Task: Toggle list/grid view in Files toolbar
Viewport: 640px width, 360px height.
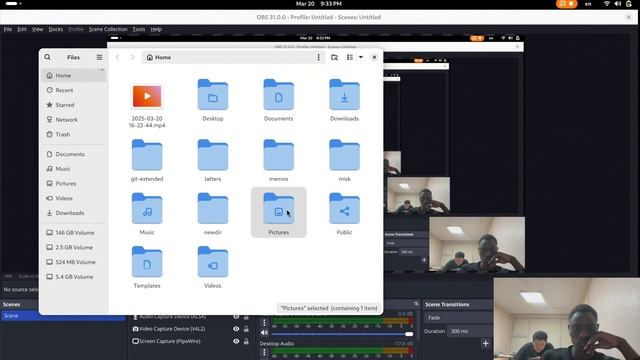Action: pos(350,58)
